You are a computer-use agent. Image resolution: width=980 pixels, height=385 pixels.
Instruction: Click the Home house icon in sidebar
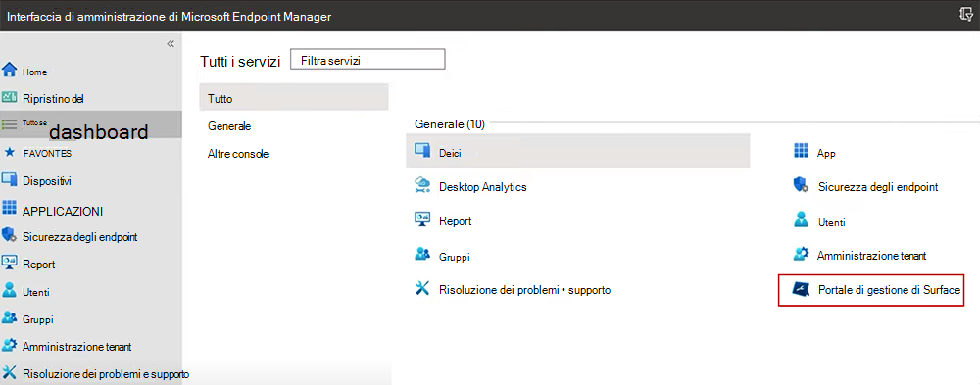pyautogui.click(x=10, y=70)
